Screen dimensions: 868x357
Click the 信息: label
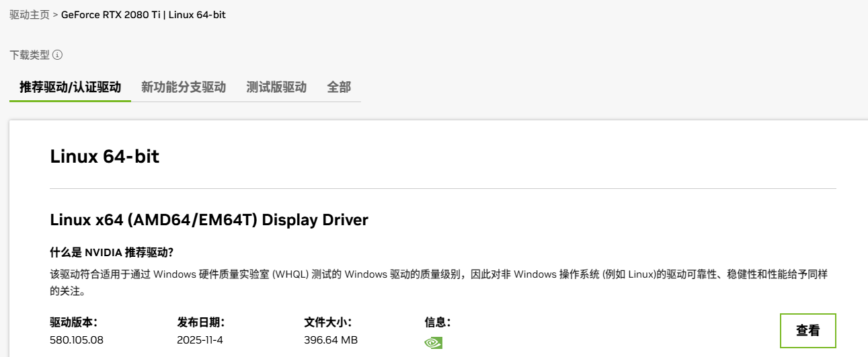pos(438,323)
